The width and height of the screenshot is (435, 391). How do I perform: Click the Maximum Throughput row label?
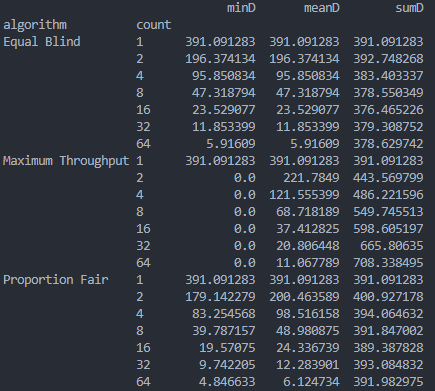(x=66, y=161)
